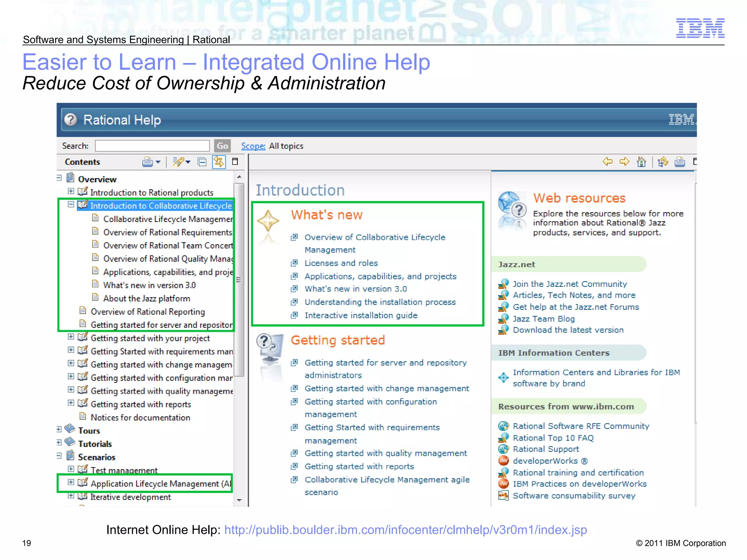
Task: Toggle Link with Contents sync icon
Action: (x=219, y=162)
